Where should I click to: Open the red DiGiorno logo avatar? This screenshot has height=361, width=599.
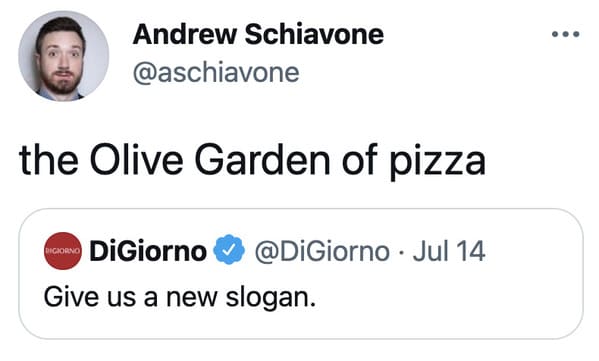63,251
